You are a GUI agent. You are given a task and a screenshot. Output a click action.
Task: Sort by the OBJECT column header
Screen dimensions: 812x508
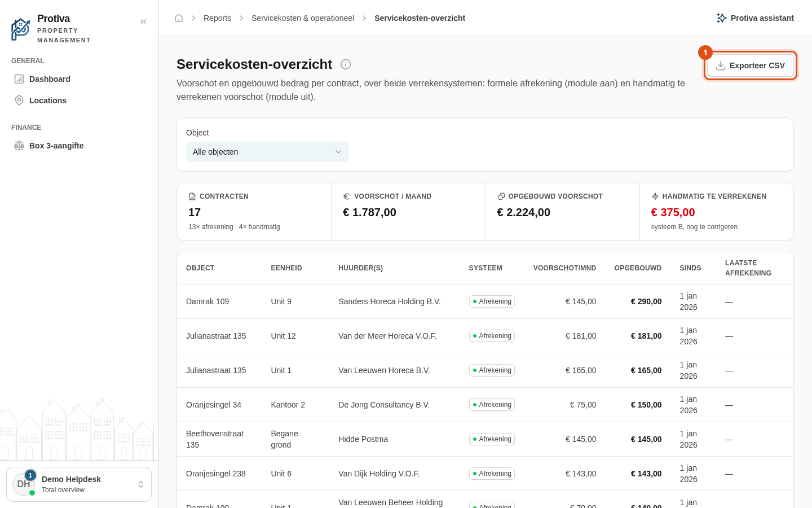pyautogui.click(x=200, y=268)
